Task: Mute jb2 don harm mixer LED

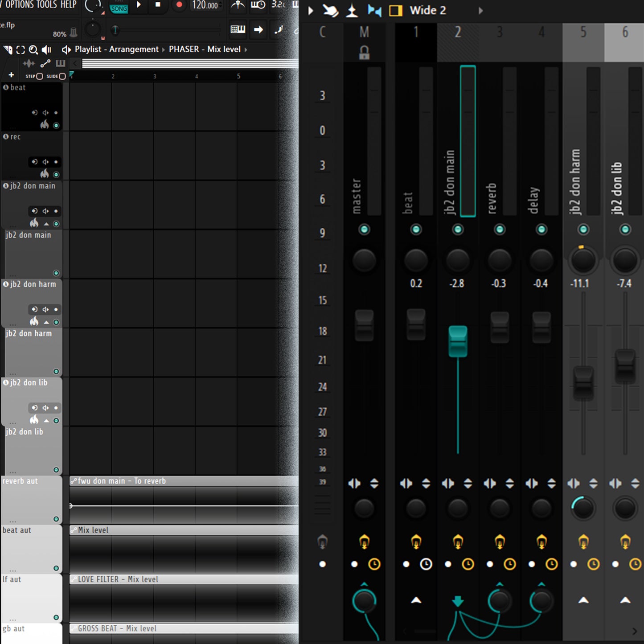Action: [583, 230]
